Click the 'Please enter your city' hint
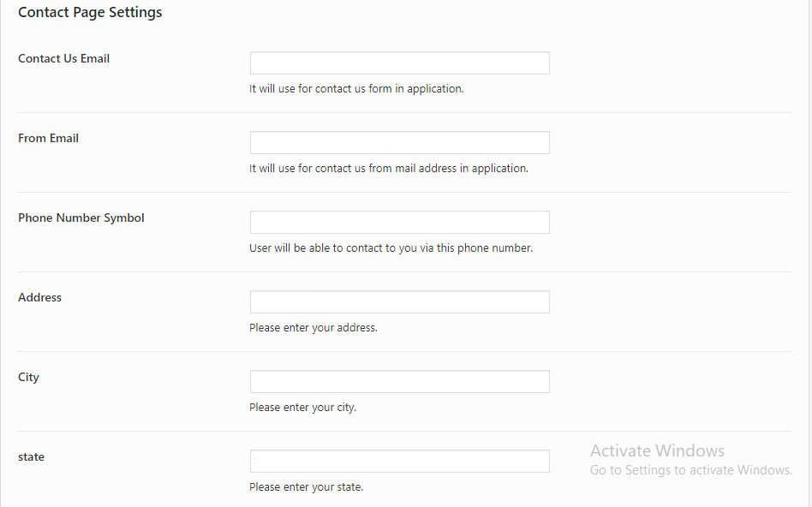 [303, 408]
